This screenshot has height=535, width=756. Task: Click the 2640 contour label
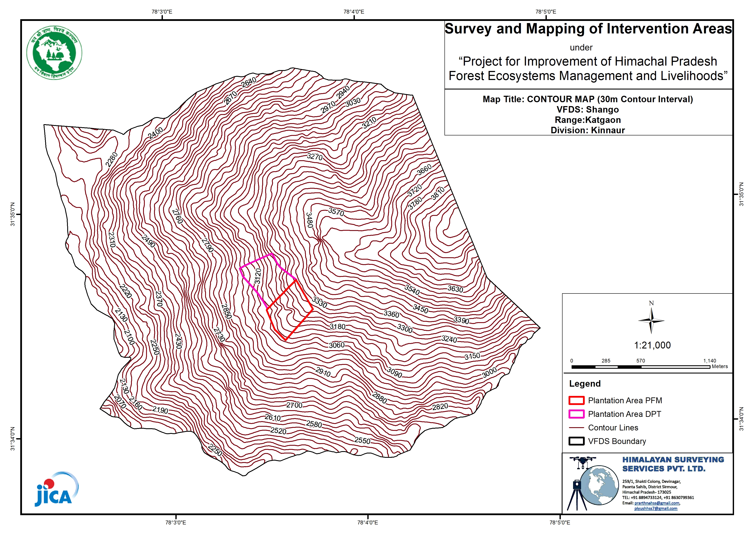tap(249, 82)
